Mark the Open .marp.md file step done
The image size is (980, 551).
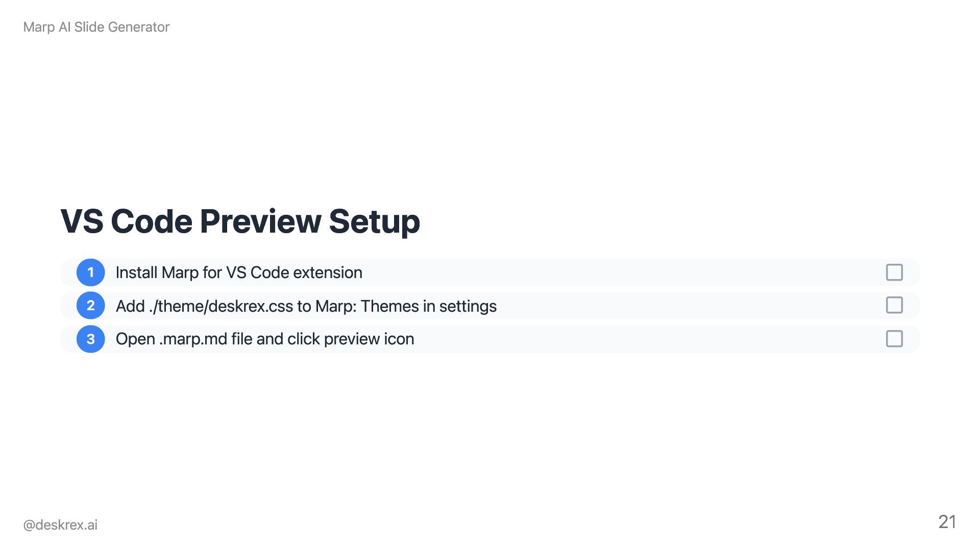894,339
